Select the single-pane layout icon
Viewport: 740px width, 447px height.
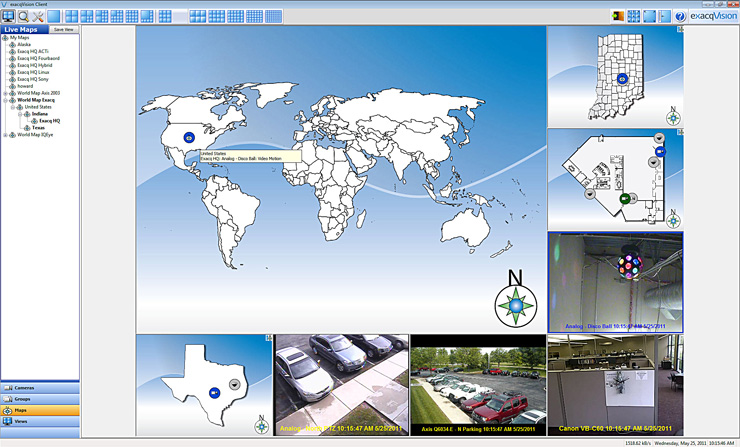54,16
